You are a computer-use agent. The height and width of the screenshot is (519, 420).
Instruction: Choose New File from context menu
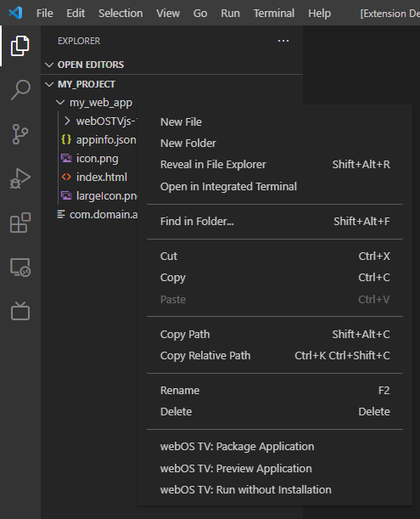275,122
